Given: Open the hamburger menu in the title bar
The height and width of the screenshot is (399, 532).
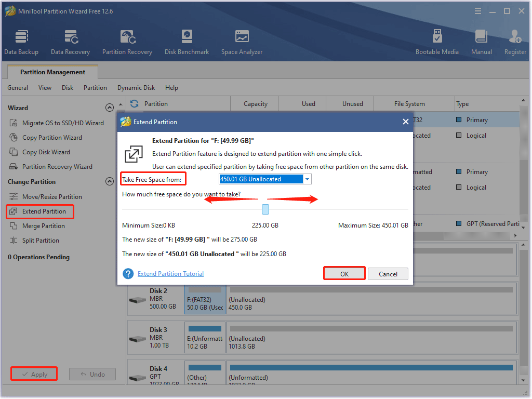Looking at the screenshot, I should point(478,11).
